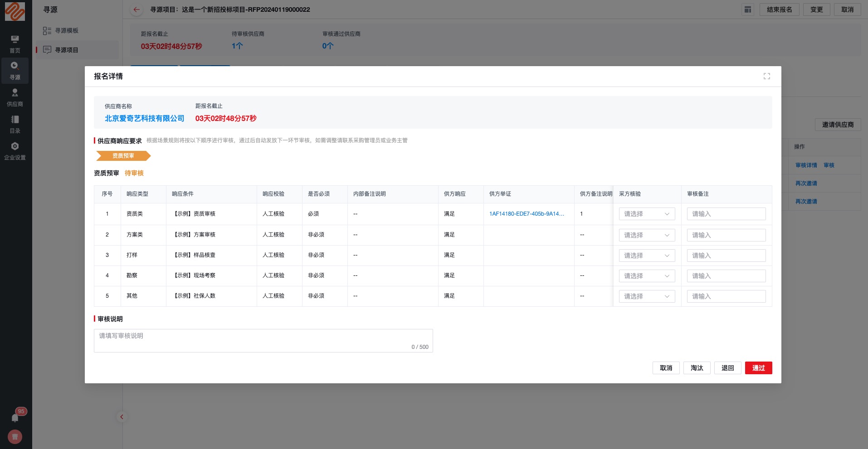Image resolution: width=868 pixels, height=449 pixels.
Task: Click 结束报名 button in top bar
Action: (780, 10)
